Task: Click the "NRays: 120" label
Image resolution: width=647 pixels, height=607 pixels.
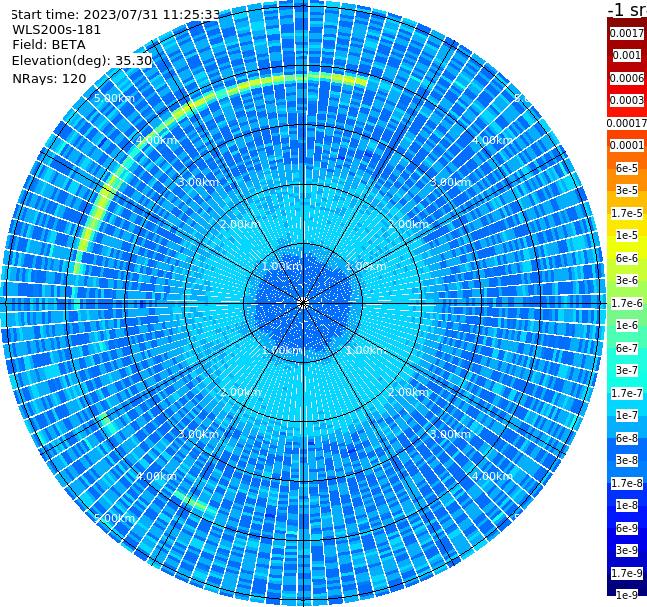Action: pos(50,78)
